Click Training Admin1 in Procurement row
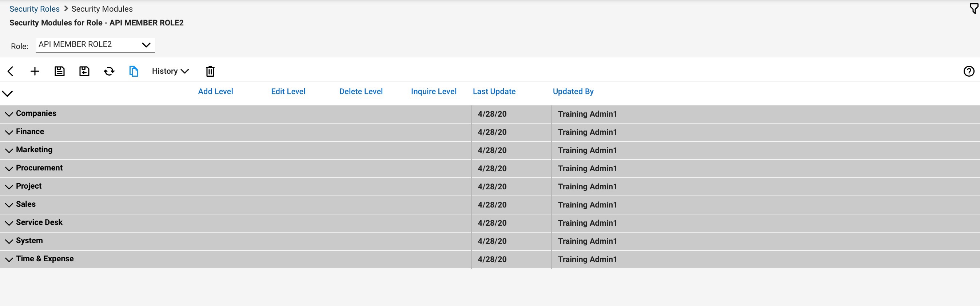This screenshot has width=980, height=306. (587, 168)
